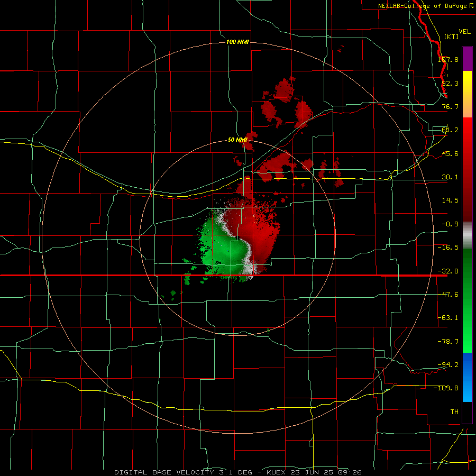Viewport: 476px width, 476px height.
Task: Click the 45.6 value on velocity scale
Action: (x=450, y=153)
